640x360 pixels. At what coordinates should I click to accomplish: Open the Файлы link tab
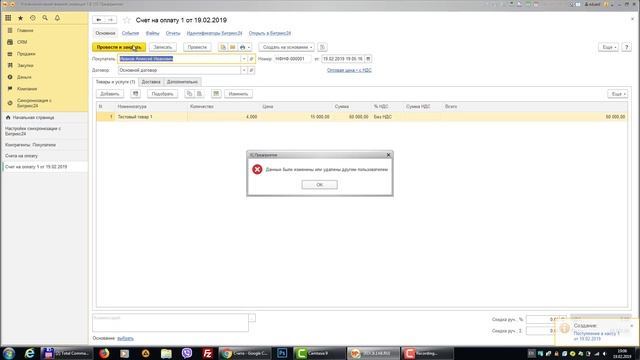coord(152,33)
